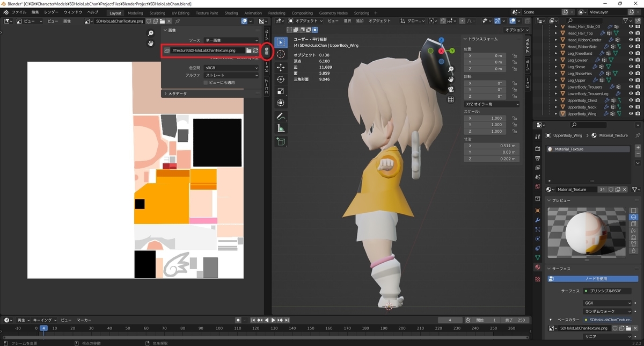
Task: Hide Head_Hair_Side_03 with its eye icon
Action: 631,26
